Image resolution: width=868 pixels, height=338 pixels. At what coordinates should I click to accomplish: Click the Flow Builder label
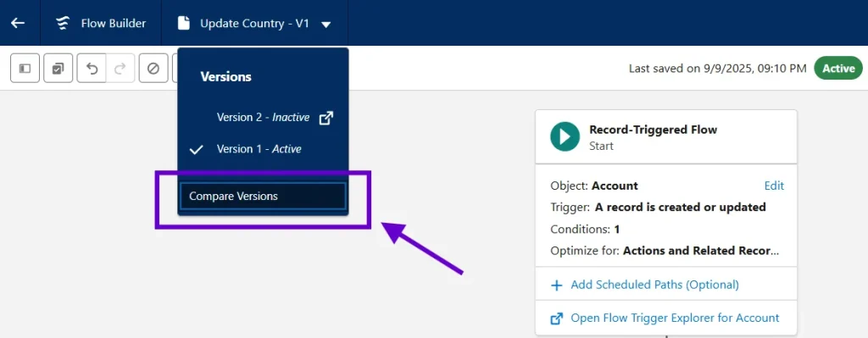pyautogui.click(x=114, y=23)
